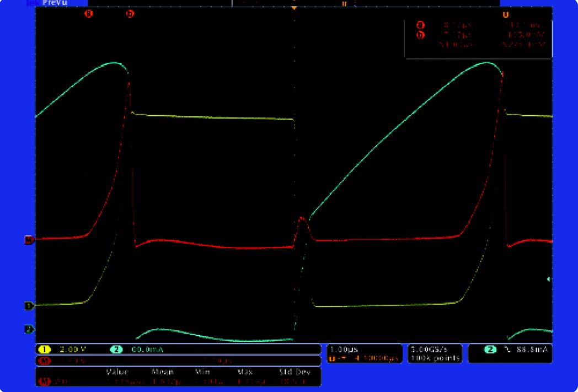Click the red cursor 'a' marker at top
The height and width of the screenshot is (392, 578).
[x=88, y=13]
